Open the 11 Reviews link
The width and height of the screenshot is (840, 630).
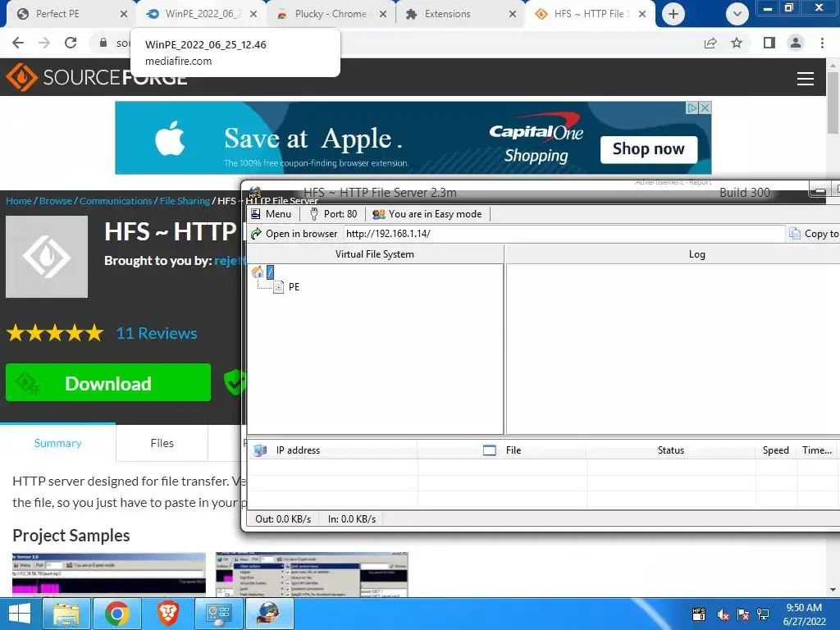point(157,333)
